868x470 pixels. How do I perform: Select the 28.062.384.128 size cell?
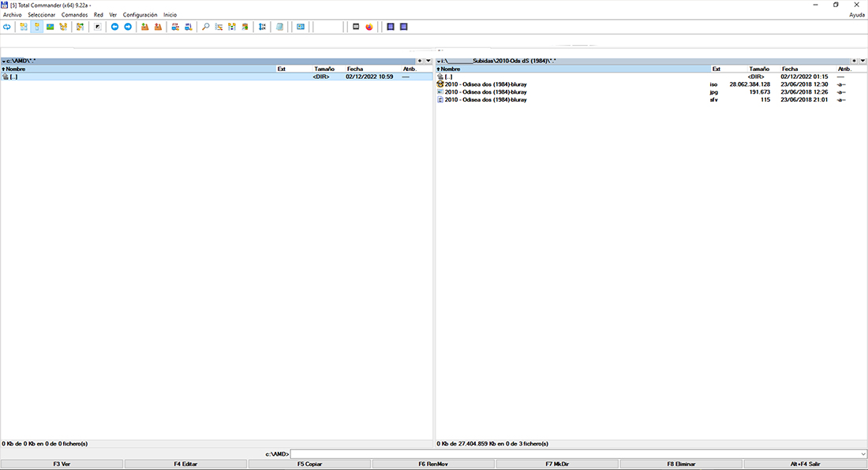(750, 84)
